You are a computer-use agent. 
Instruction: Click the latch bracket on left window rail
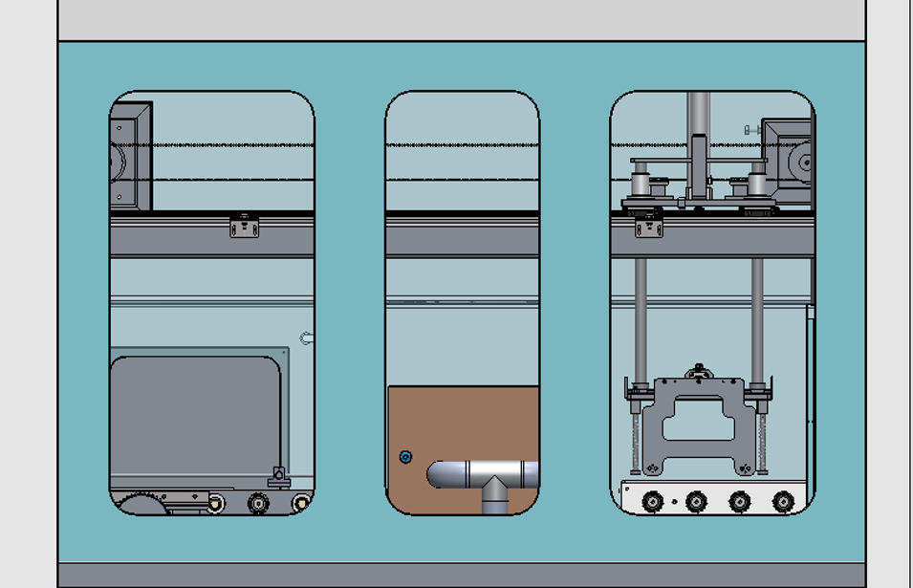(x=245, y=226)
